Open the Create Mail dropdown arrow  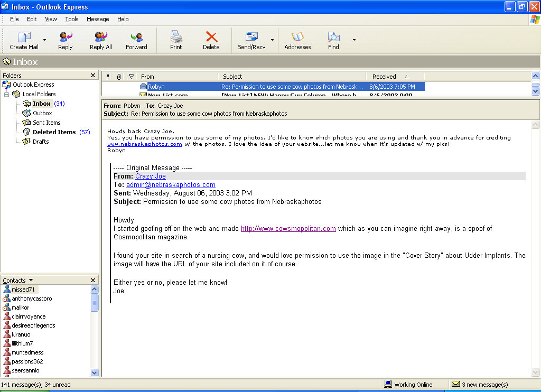point(44,40)
